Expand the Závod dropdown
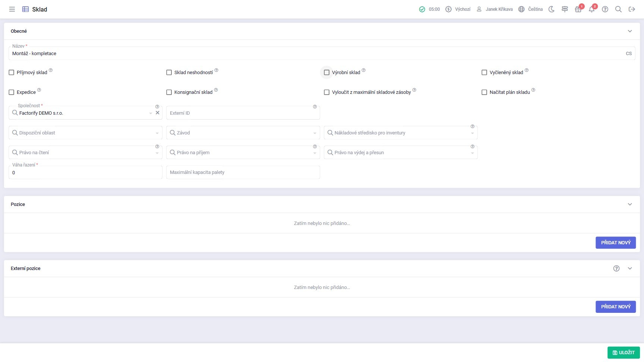Viewport: 644px width, 362px height. click(x=243, y=133)
